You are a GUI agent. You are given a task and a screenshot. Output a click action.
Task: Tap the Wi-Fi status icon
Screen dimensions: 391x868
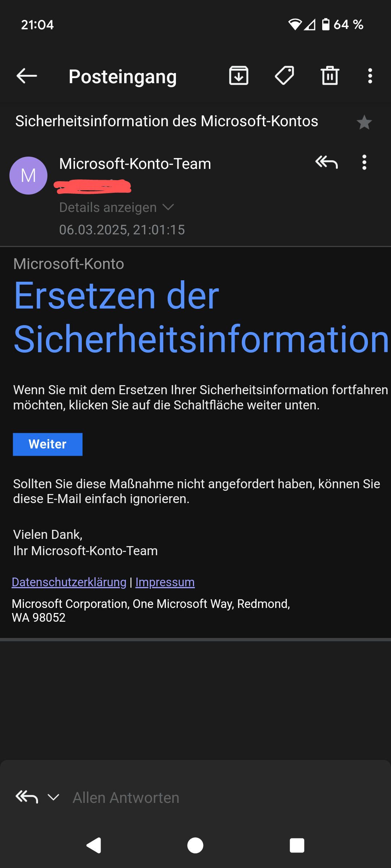click(295, 25)
